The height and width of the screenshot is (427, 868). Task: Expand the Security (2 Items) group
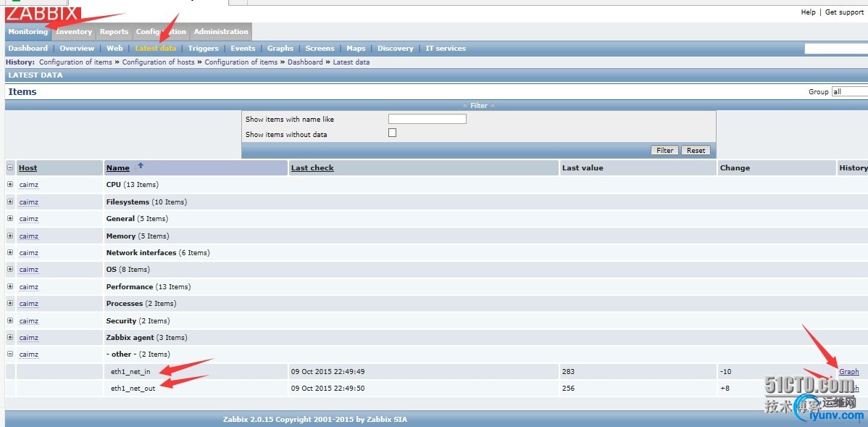10,320
